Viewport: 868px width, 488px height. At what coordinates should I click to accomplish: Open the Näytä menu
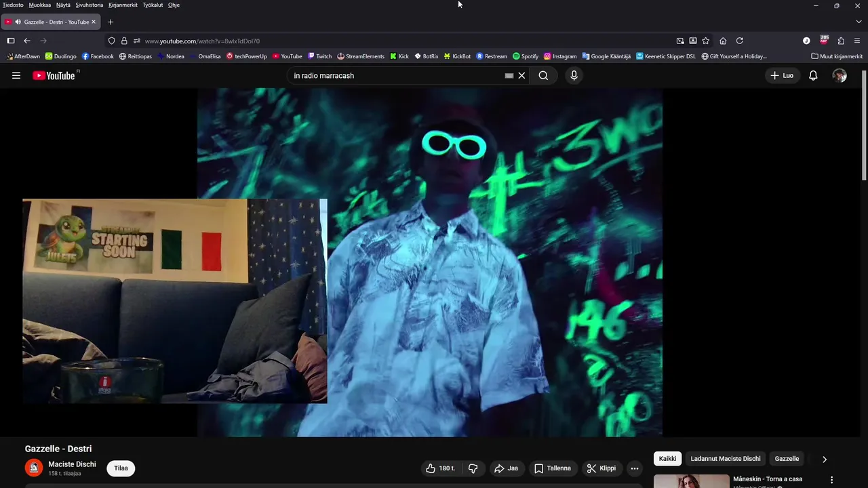click(x=63, y=5)
